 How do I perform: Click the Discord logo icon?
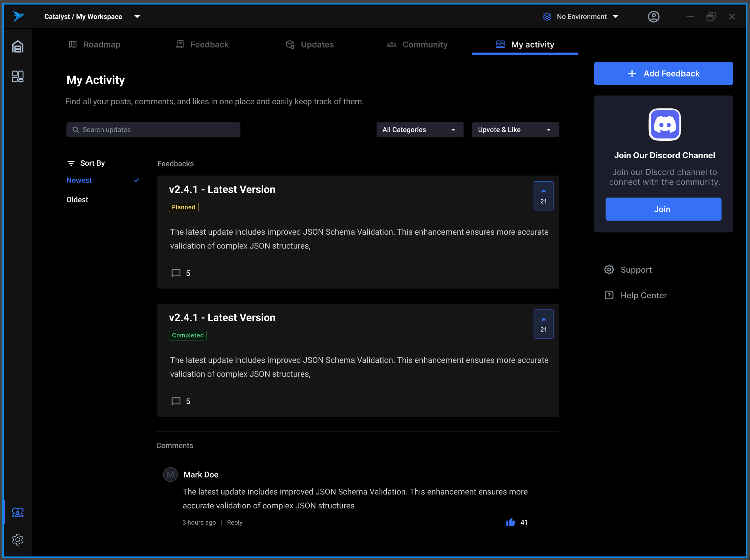664,125
